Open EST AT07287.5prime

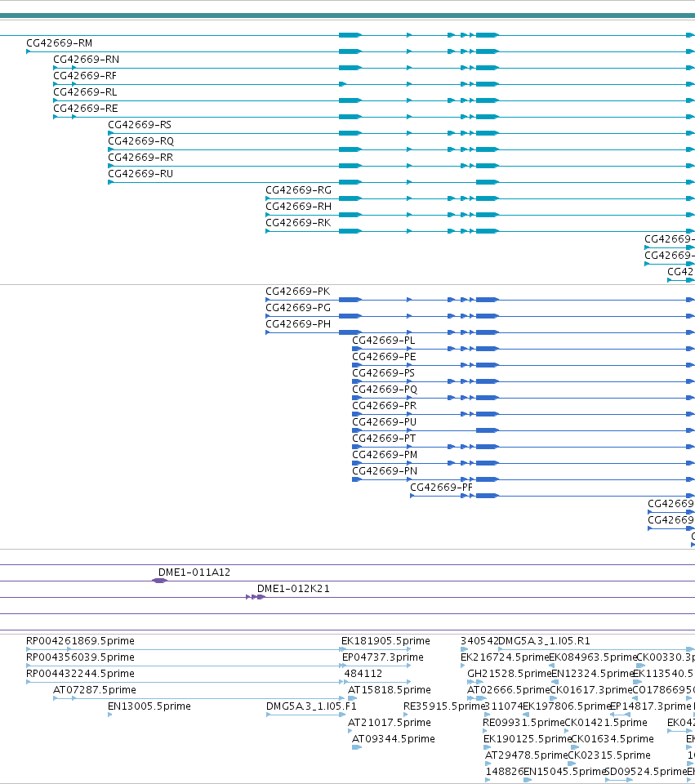(95, 690)
